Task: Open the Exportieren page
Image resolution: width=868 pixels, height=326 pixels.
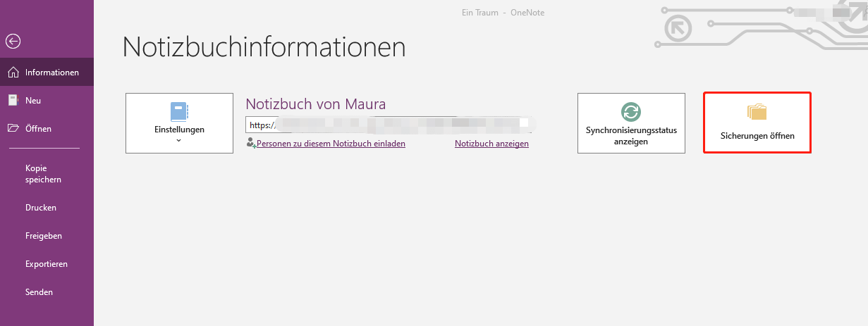Action: (x=47, y=264)
